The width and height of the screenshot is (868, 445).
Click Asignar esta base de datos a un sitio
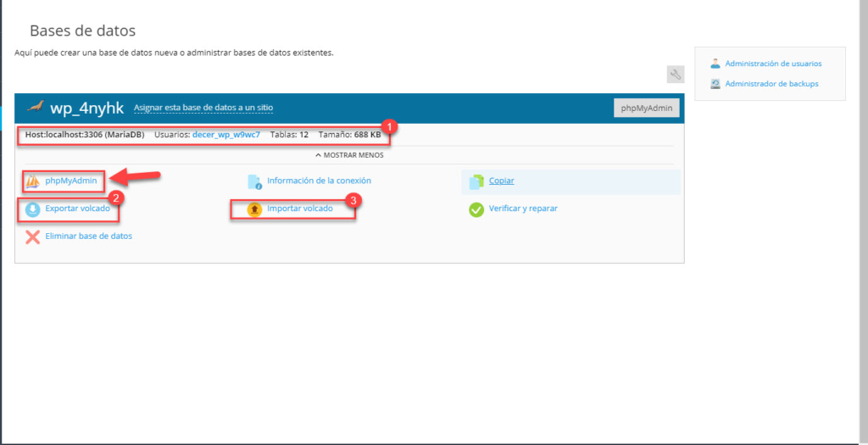pyautogui.click(x=203, y=108)
